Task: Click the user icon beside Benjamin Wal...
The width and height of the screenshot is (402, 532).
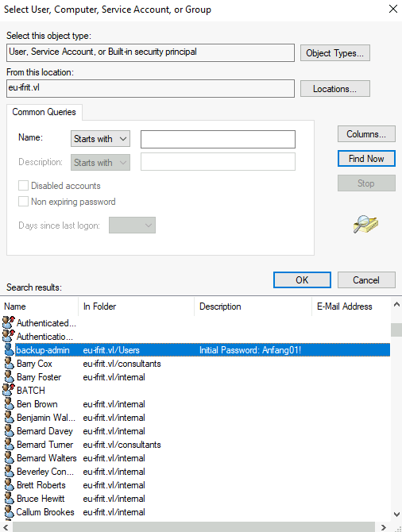Action: point(9,418)
